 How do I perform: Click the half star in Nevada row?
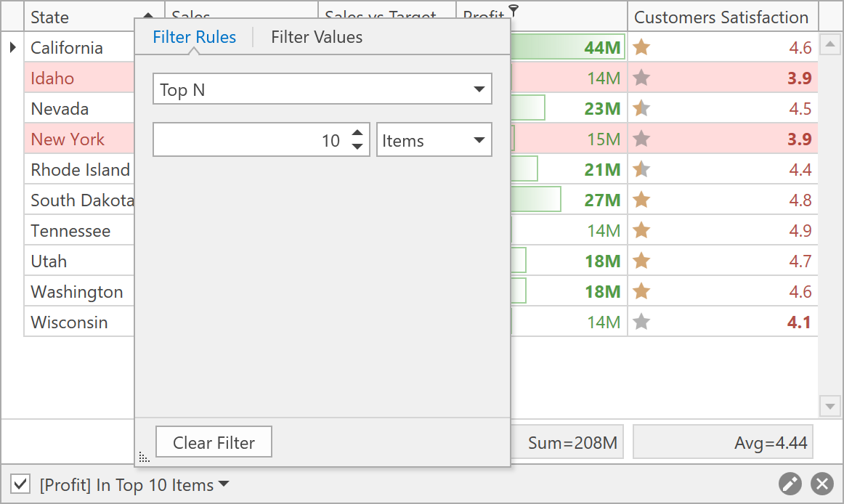641,108
